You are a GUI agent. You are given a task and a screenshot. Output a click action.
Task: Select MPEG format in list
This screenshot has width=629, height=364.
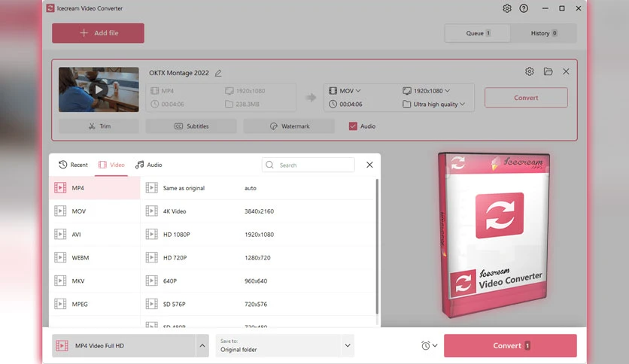coord(95,305)
